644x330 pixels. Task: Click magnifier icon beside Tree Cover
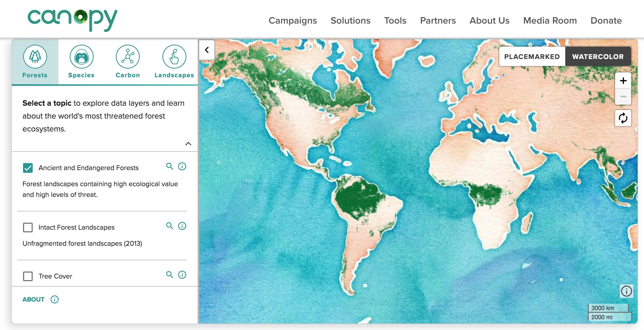pyautogui.click(x=170, y=275)
